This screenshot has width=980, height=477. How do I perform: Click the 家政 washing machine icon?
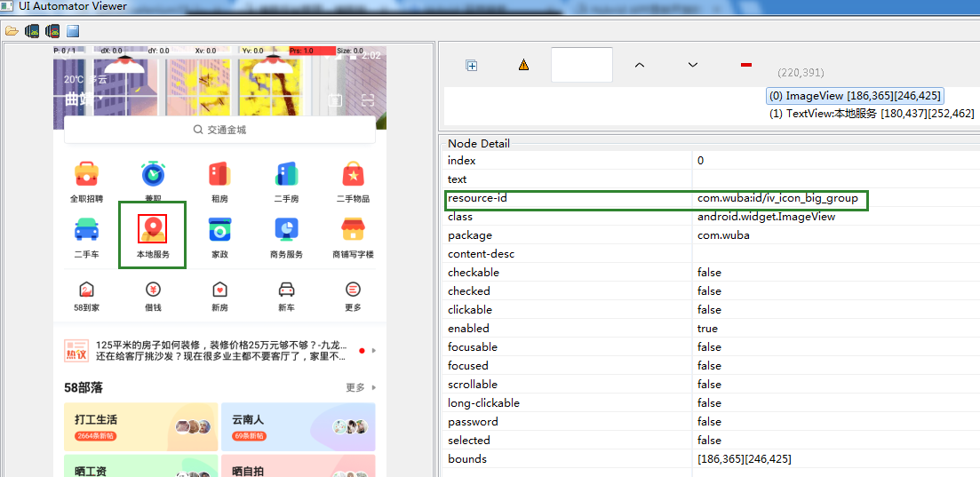coord(220,229)
